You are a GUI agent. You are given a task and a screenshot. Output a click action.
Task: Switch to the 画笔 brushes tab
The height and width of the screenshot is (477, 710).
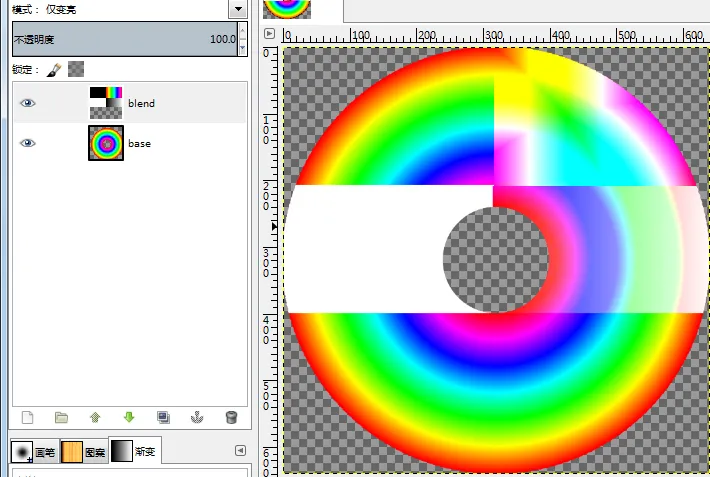coord(34,452)
